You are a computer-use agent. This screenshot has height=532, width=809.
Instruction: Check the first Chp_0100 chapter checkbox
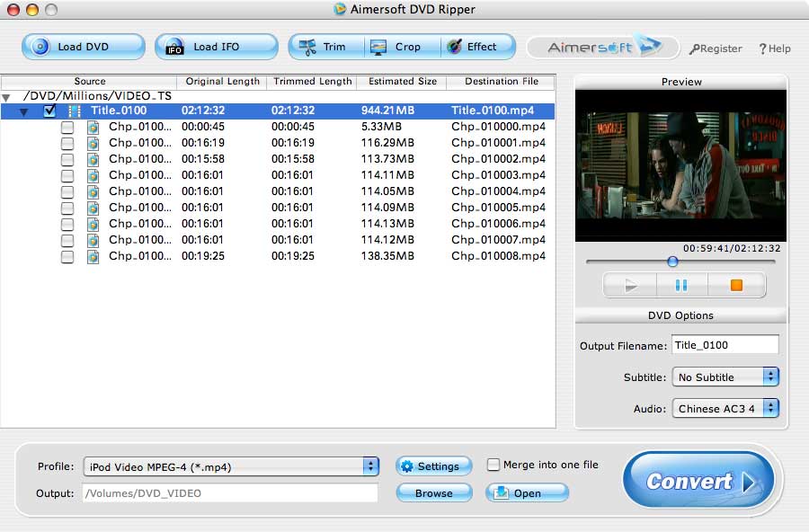pos(67,127)
